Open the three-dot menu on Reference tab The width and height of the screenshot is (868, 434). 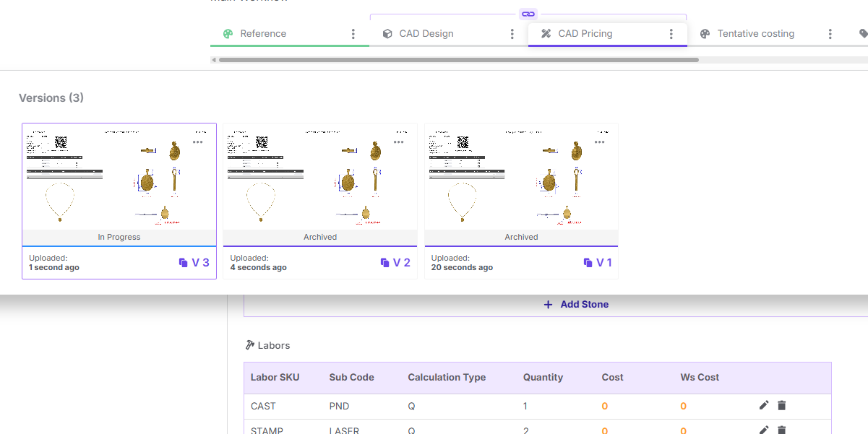[353, 34]
